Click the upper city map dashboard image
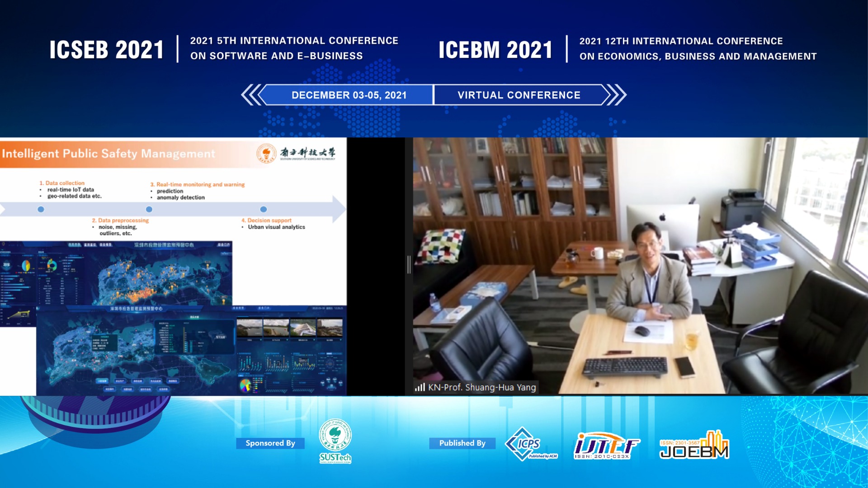The height and width of the screenshot is (488, 868). point(116,273)
